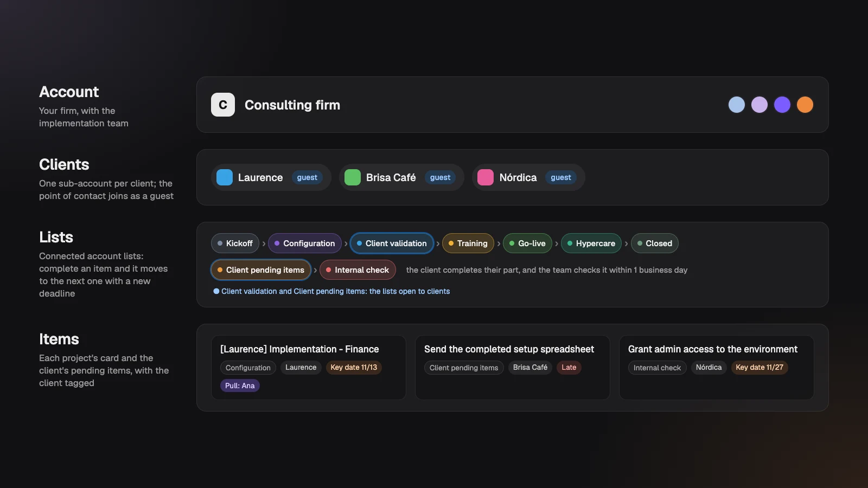Viewport: 868px width, 488px height.
Task: Open the Go-live list
Action: pyautogui.click(x=527, y=243)
